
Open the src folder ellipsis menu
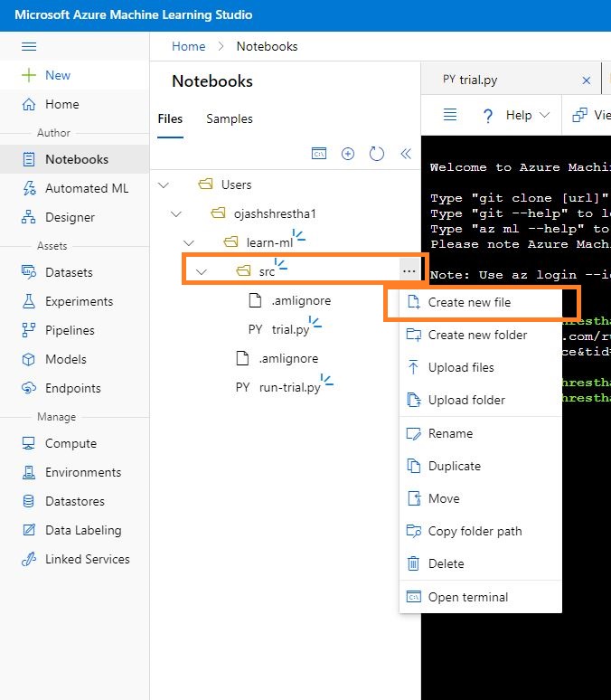409,271
